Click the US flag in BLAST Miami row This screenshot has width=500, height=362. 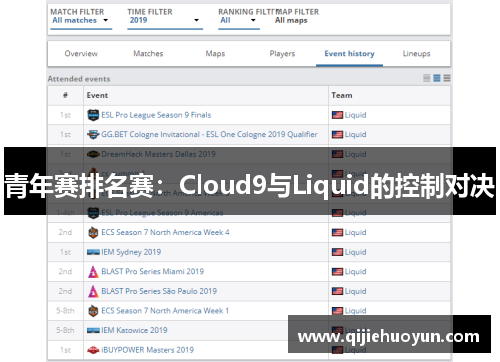337,272
